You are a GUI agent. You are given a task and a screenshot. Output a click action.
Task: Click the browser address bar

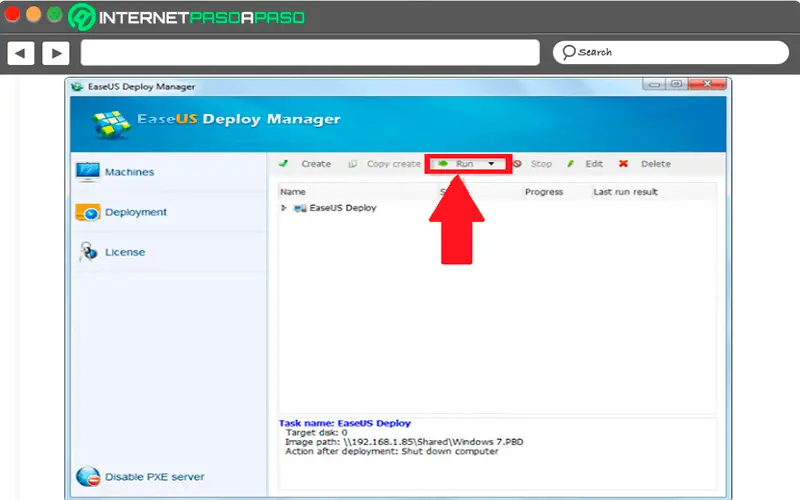point(310,53)
